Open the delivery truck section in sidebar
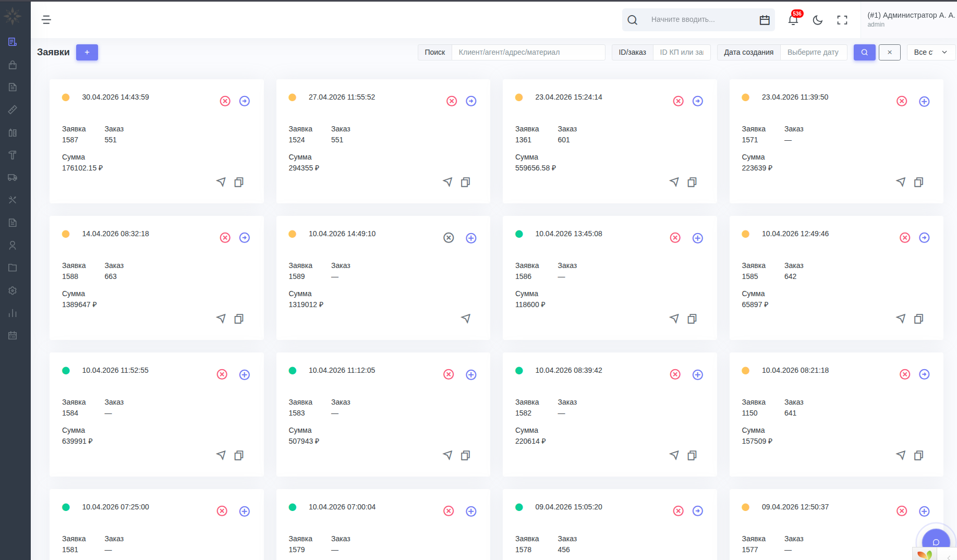Viewport: 957px width, 560px height. pyautogui.click(x=13, y=177)
